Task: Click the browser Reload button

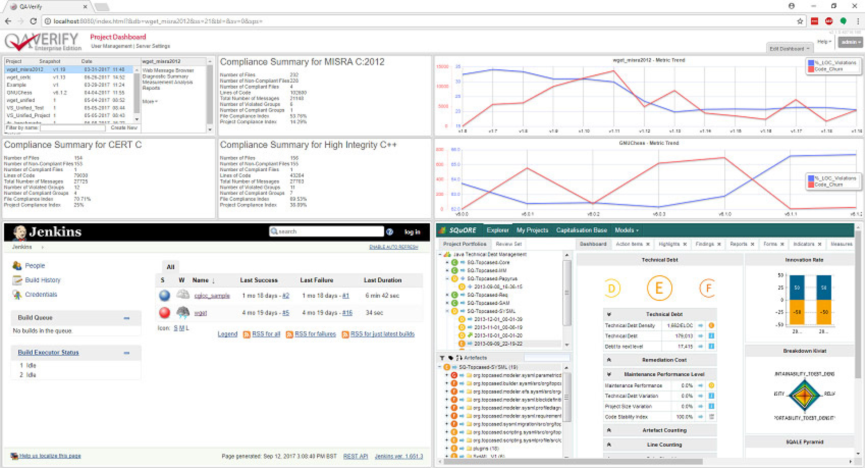Action: pos(34,21)
